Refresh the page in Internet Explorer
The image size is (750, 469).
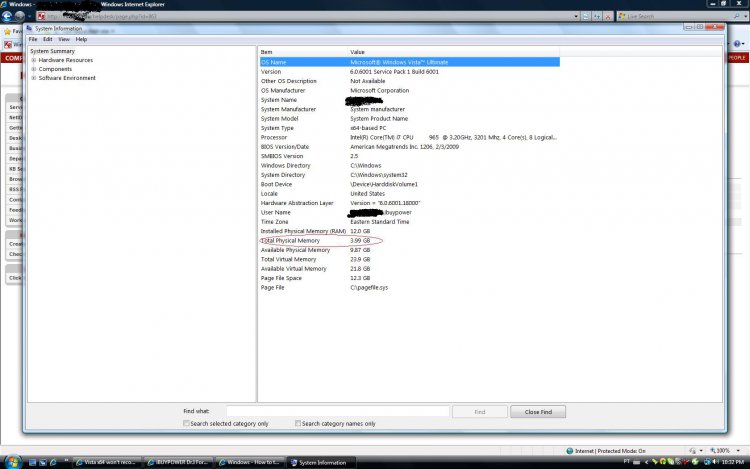pyautogui.click(x=597, y=16)
